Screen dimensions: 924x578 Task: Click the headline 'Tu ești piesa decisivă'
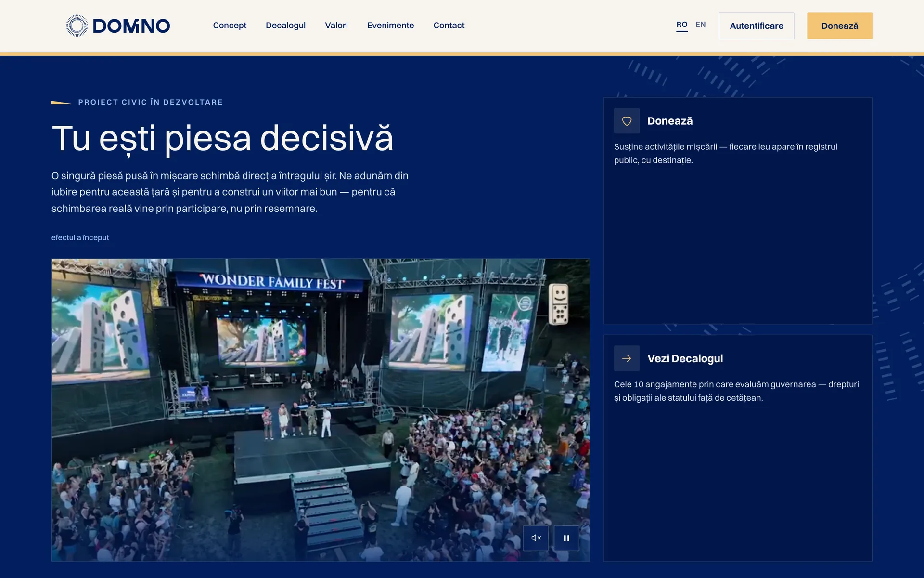tap(222, 139)
